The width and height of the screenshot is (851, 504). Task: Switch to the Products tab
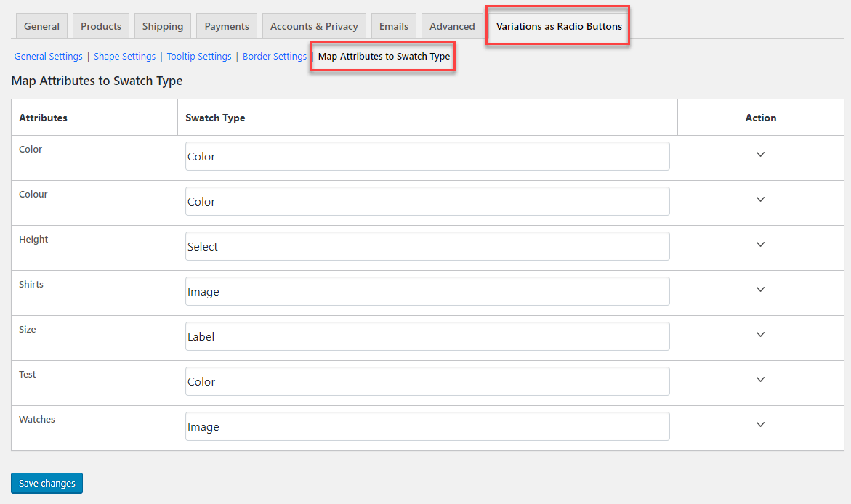pos(100,25)
